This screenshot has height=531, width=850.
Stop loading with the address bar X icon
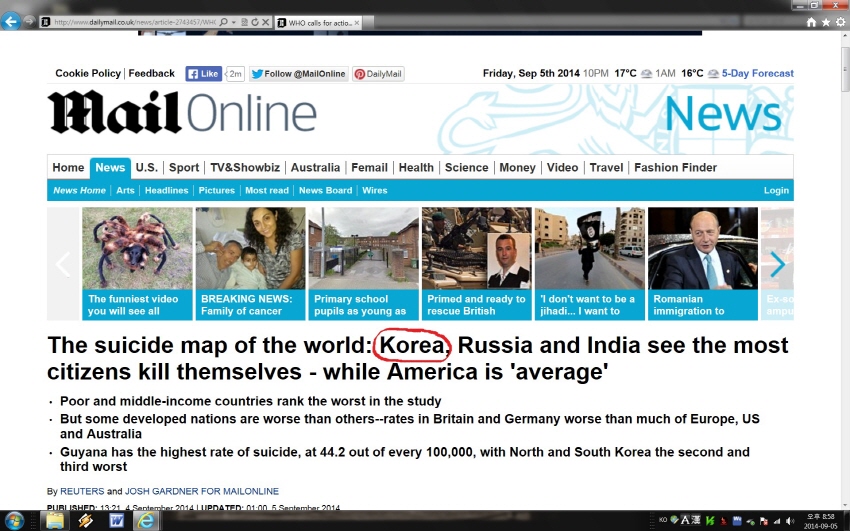265,22
